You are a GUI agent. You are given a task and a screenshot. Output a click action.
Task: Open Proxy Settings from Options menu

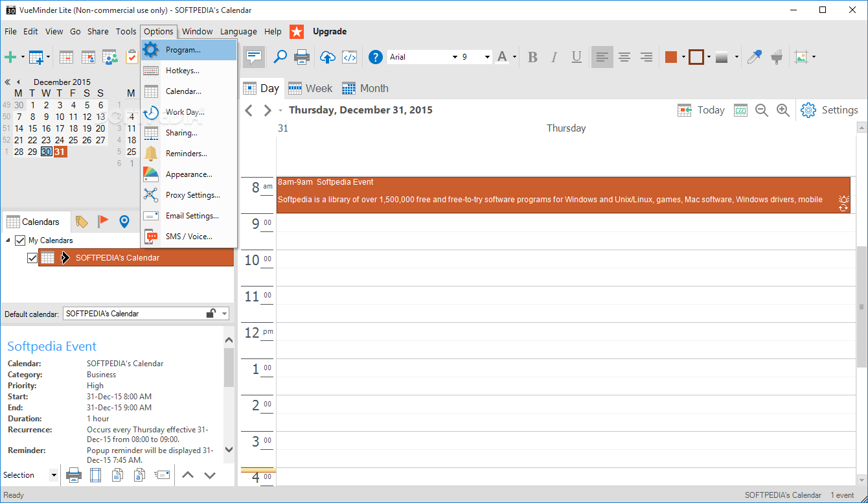tap(188, 195)
